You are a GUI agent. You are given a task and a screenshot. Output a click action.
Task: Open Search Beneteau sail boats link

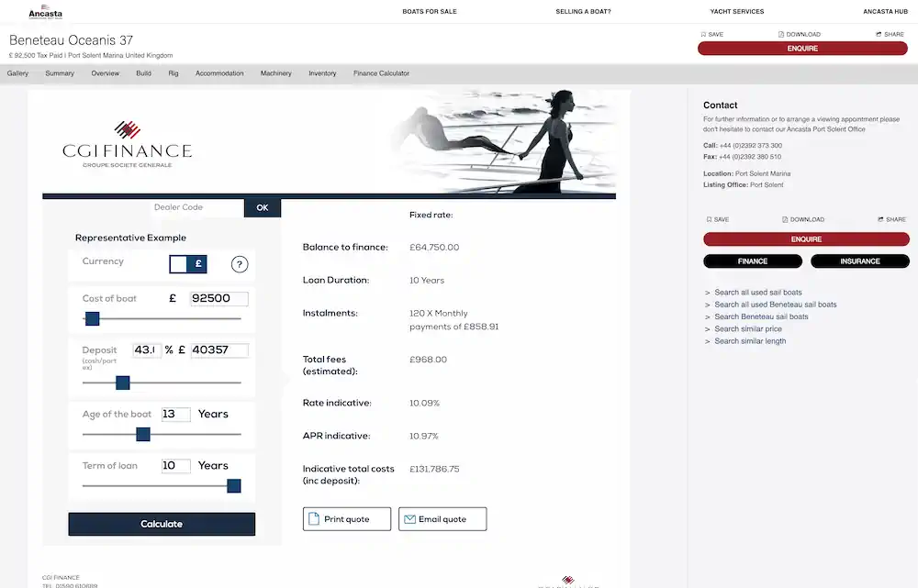[x=761, y=317]
